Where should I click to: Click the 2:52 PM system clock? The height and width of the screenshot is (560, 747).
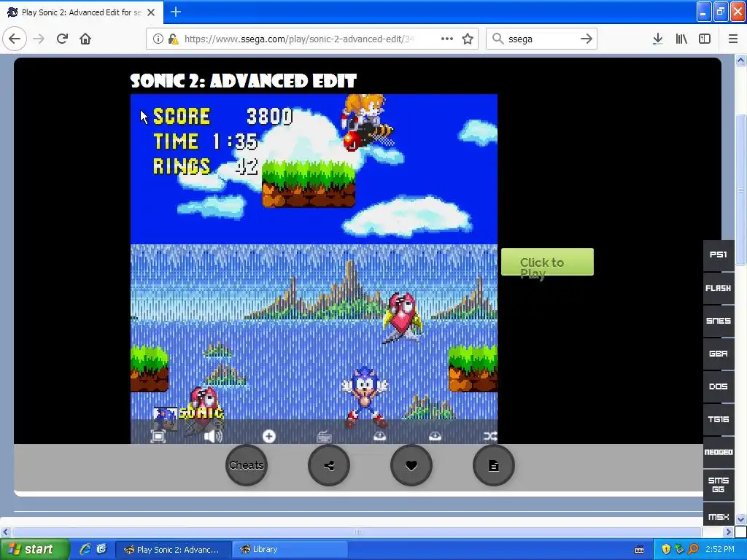pos(720,550)
